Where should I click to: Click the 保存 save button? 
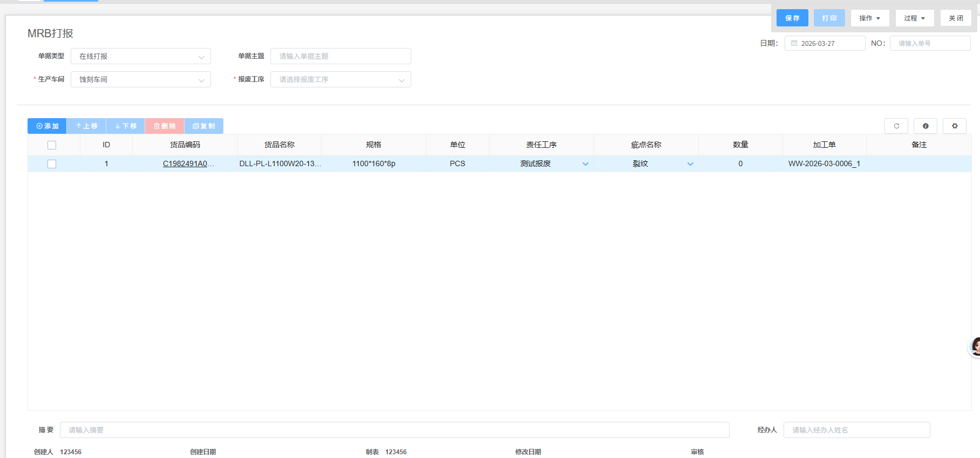click(x=792, y=18)
